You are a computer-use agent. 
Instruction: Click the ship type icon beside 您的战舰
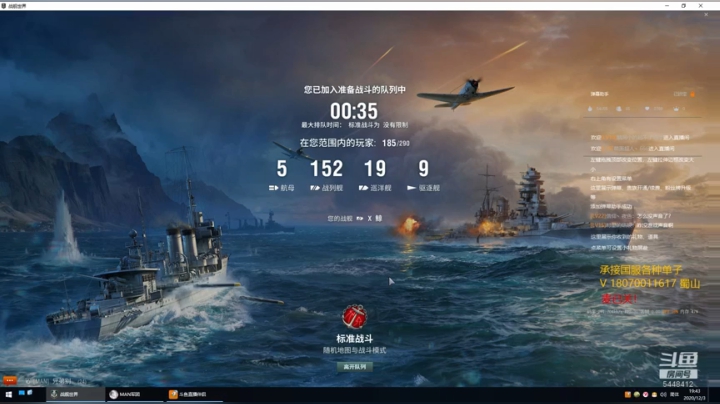[360, 219]
